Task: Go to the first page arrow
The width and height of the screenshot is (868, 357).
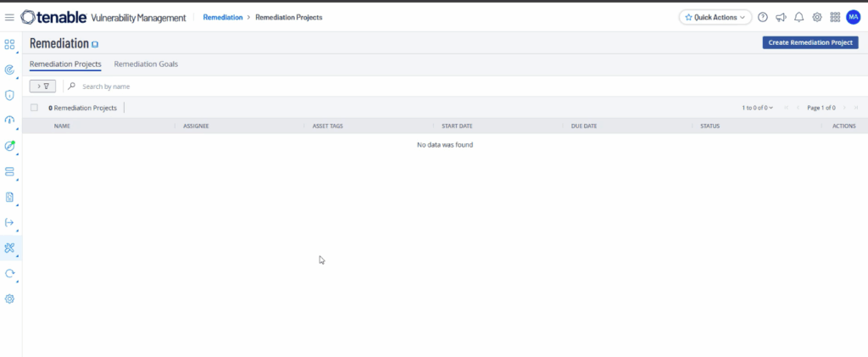Action: pos(786,108)
